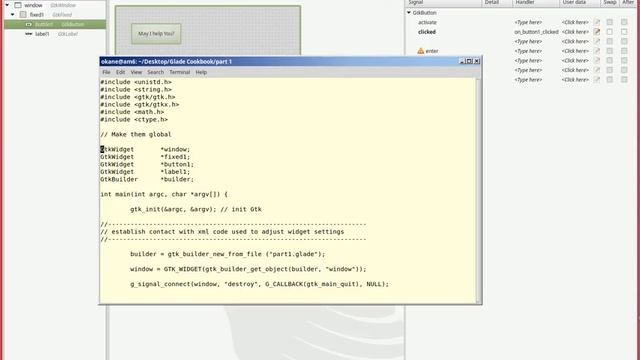Click the 'gtk_builder_new_from_file' line
Image resolution: width=640 pixels, height=360 pixels.
[228, 254]
